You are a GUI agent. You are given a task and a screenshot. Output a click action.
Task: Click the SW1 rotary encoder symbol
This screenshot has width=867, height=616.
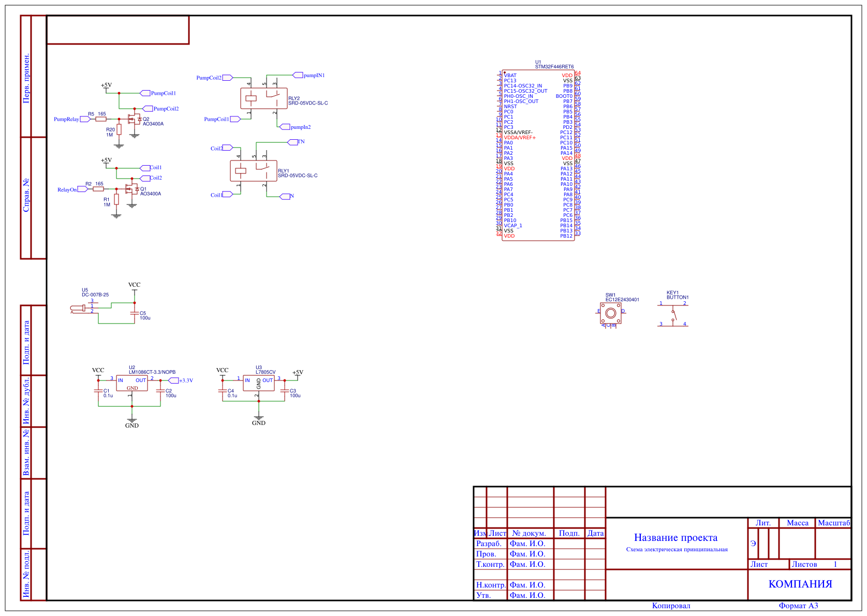[x=611, y=313]
